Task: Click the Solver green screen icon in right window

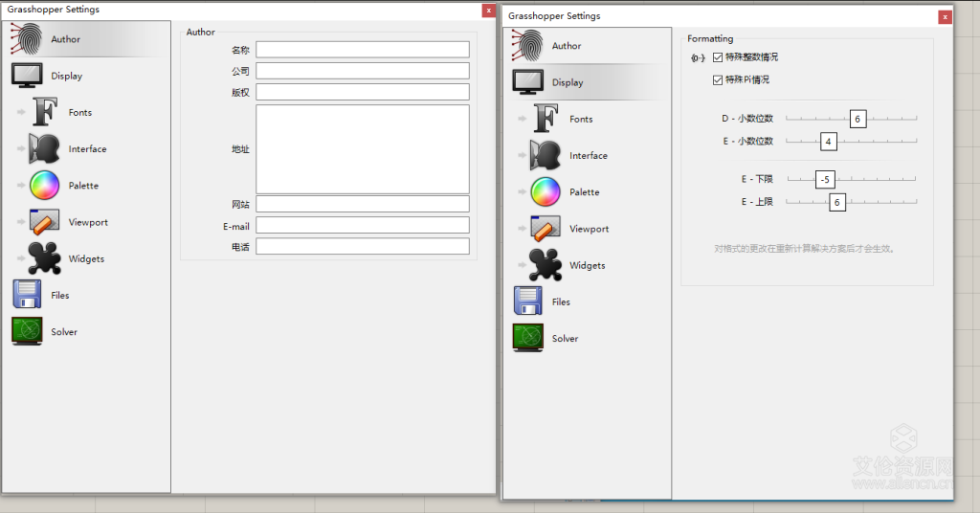Action: click(528, 338)
